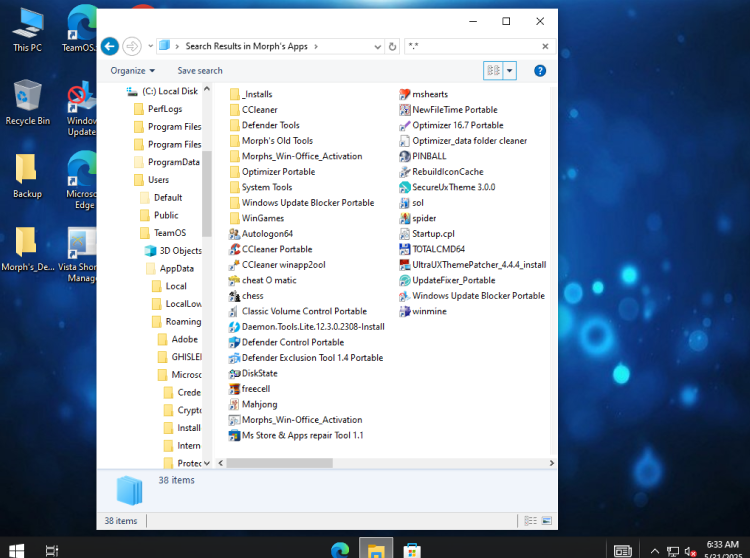
Task: Click in the search input field
Action: click(x=474, y=46)
